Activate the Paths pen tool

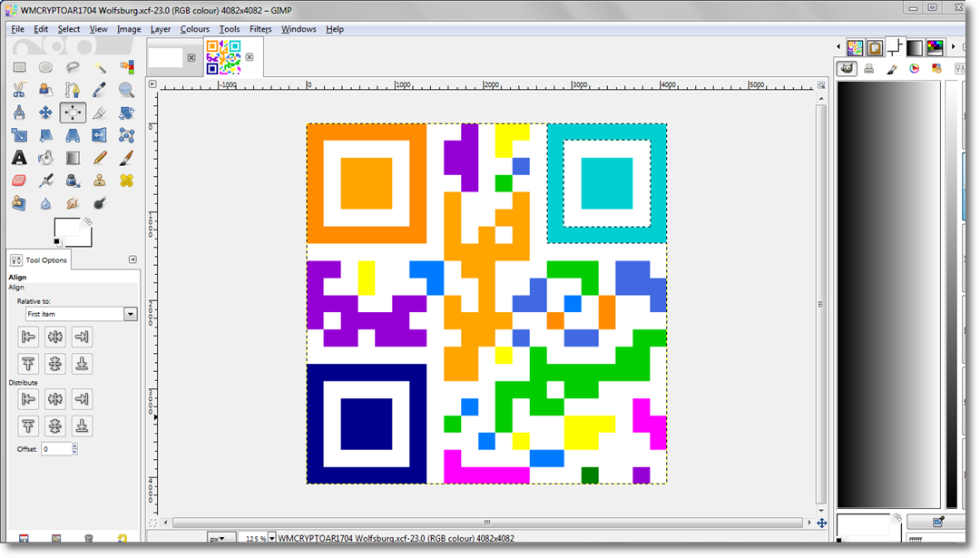tap(73, 90)
